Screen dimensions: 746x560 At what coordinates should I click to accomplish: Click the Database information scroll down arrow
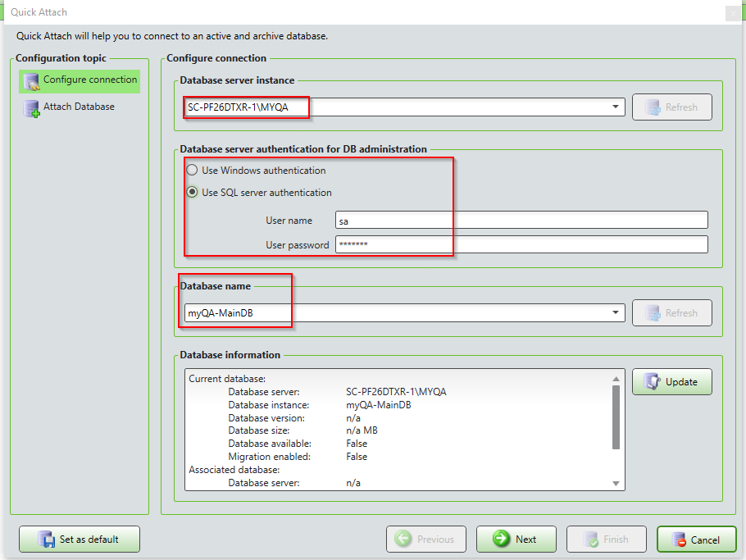pyautogui.click(x=616, y=484)
